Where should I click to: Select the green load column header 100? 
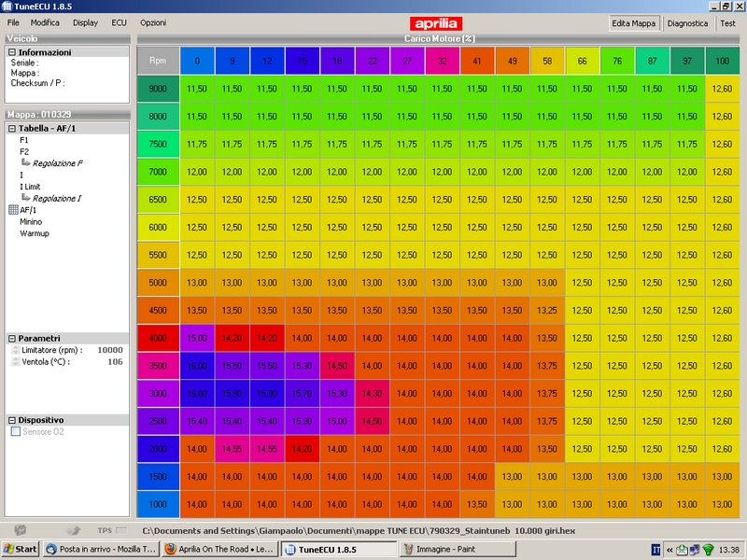click(x=722, y=61)
